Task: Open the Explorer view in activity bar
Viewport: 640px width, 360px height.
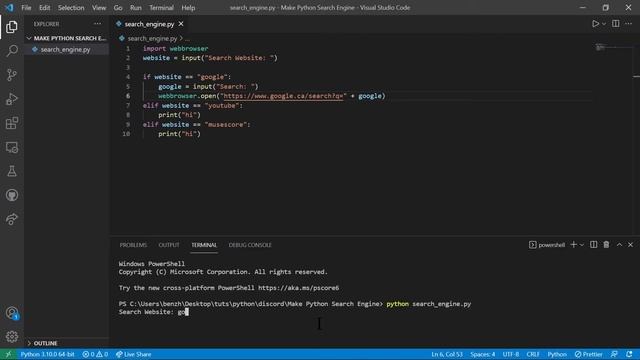Action: (x=11, y=27)
